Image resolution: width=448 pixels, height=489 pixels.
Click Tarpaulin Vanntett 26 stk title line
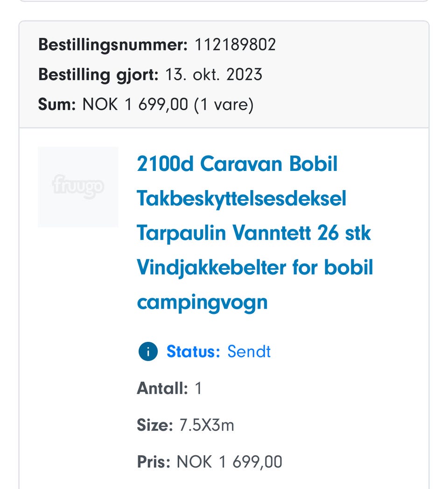(253, 233)
